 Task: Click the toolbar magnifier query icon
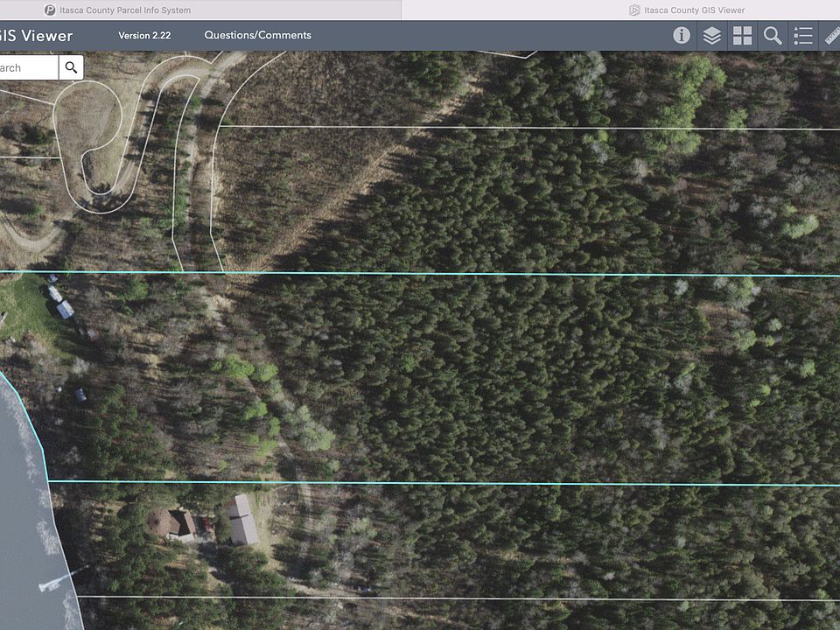point(773,36)
